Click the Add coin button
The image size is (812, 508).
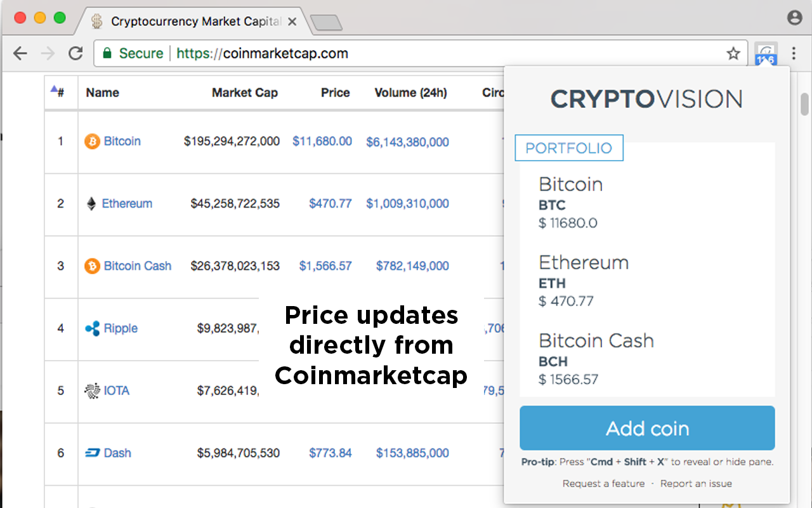tap(647, 428)
